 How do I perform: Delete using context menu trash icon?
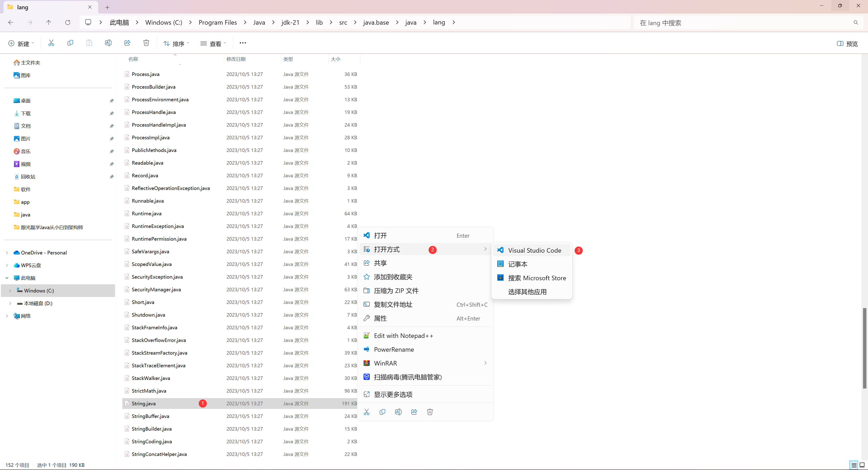(430, 412)
